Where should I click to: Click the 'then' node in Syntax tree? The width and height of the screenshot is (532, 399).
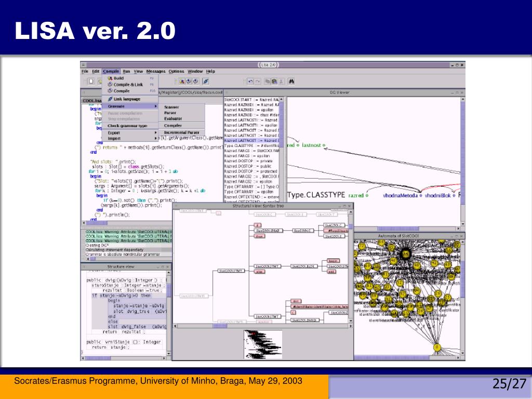tap(260, 236)
